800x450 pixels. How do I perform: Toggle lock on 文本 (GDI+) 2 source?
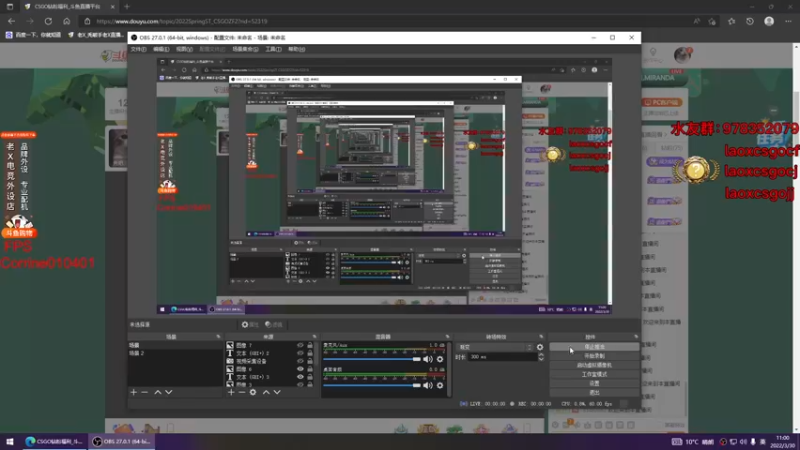pos(310,353)
